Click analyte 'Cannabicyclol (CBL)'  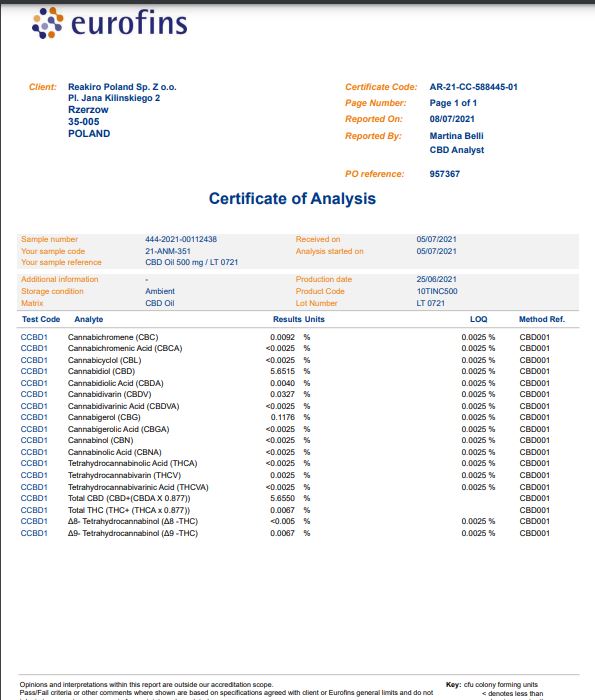coord(104,360)
